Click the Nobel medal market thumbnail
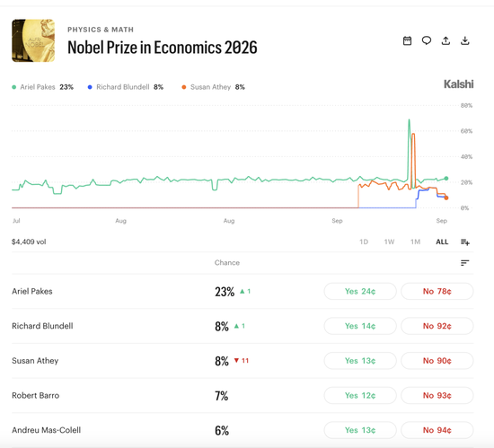The height and width of the screenshot is (448, 494). click(x=33, y=40)
